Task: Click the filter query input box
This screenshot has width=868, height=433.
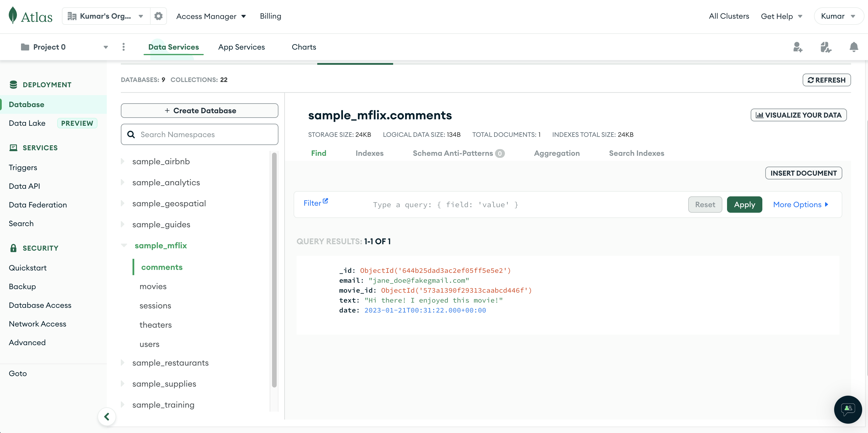Action: [x=526, y=205]
